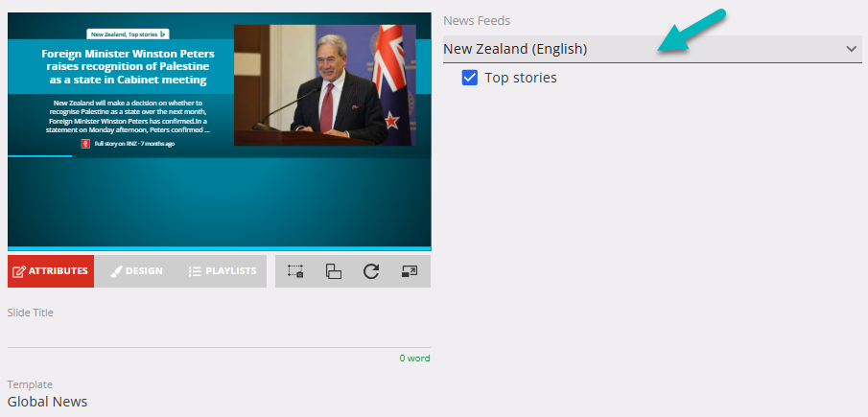Click the Top stories label text
The width and height of the screenshot is (868, 417).
(x=521, y=78)
